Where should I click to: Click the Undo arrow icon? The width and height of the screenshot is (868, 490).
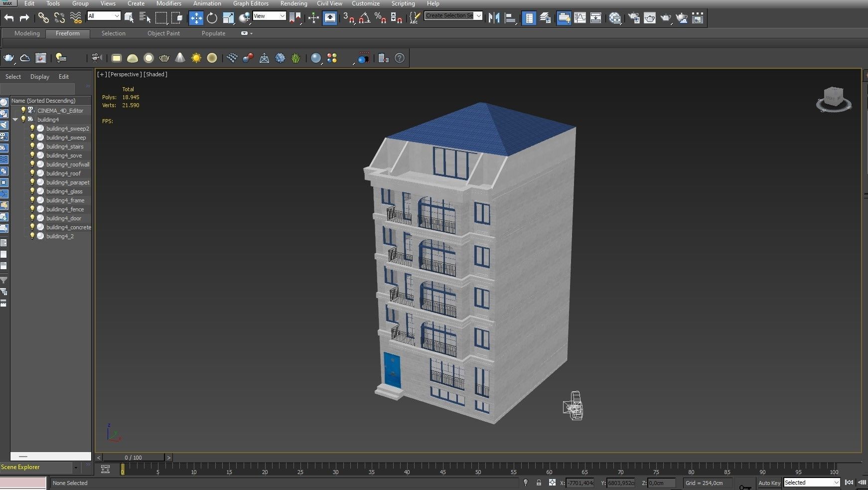pos(8,18)
